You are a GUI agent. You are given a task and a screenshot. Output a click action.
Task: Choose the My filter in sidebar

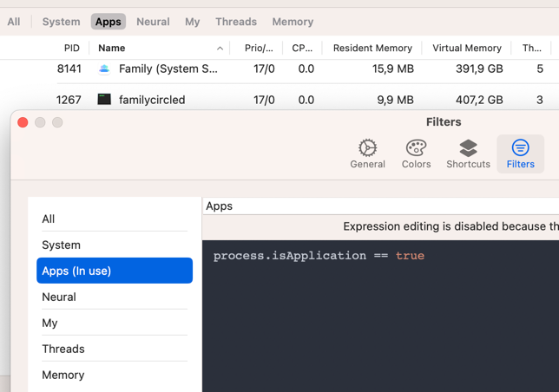click(x=115, y=323)
